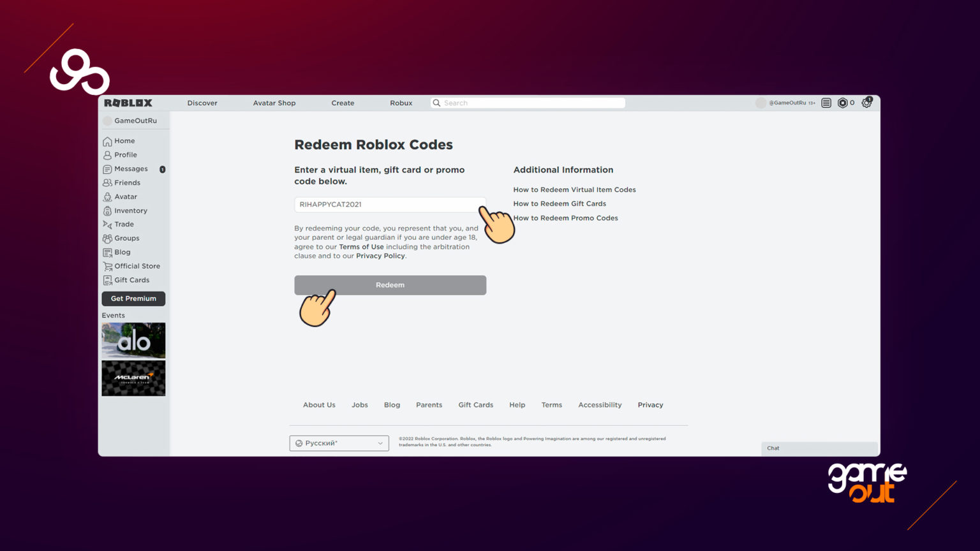The width and height of the screenshot is (980, 551).
Task: Click the Roblox logo
Action: tap(128, 103)
